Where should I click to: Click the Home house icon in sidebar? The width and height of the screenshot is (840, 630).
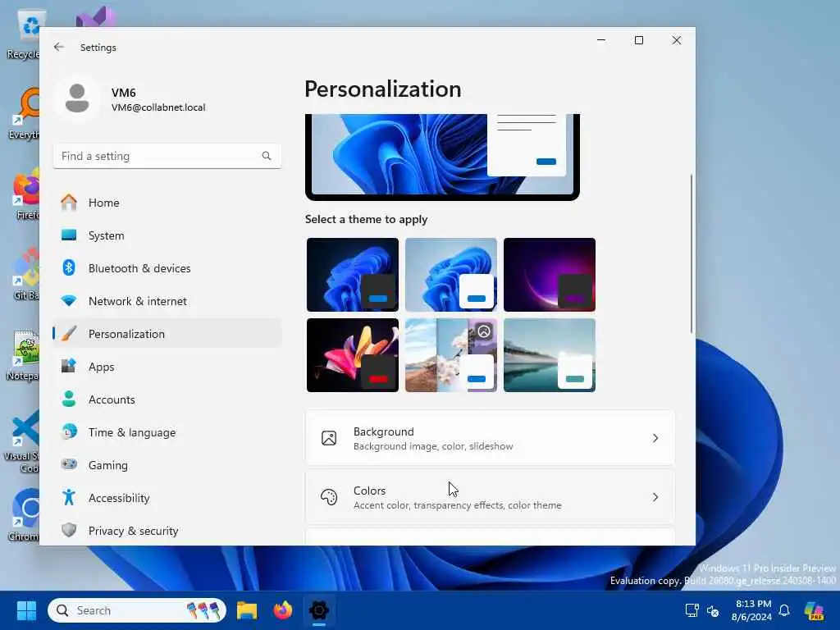[x=69, y=203]
